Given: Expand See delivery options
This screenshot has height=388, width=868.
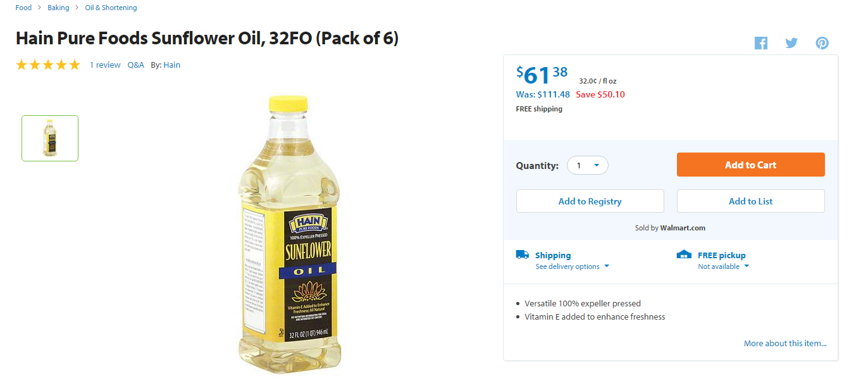Looking at the screenshot, I should tap(572, 266).
